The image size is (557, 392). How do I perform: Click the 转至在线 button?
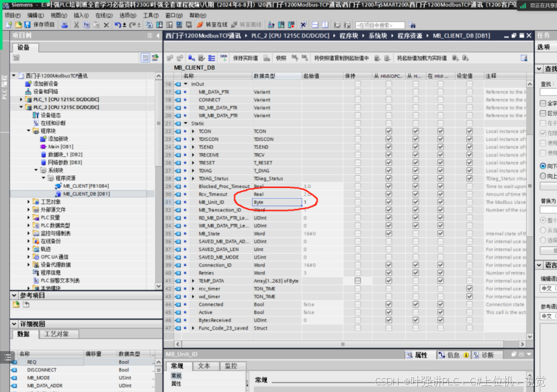(212, 25)
